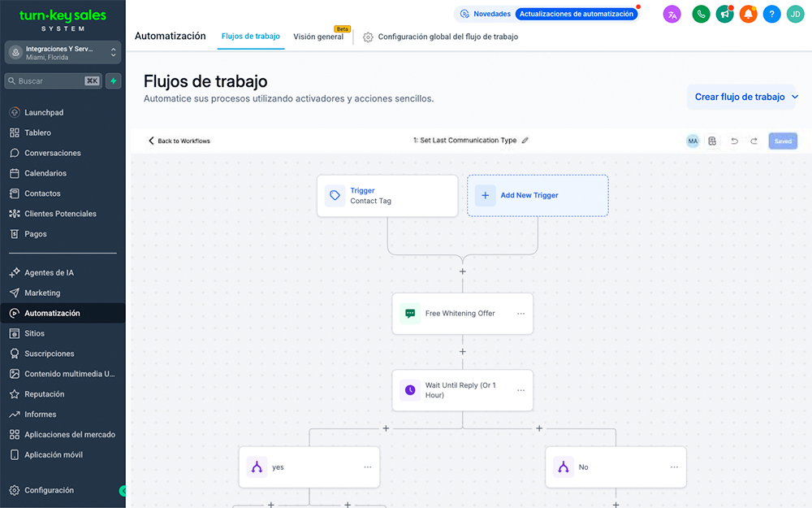The width and height of the screenshot is (812, 508).
Task: Select Automatización in the sidebar
Action: tap(63, 313)
